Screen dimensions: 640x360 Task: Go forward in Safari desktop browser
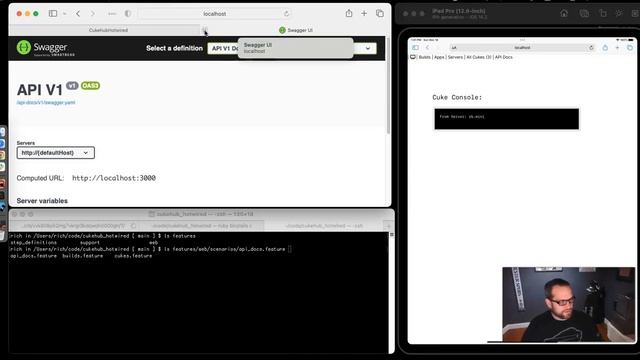93,13
